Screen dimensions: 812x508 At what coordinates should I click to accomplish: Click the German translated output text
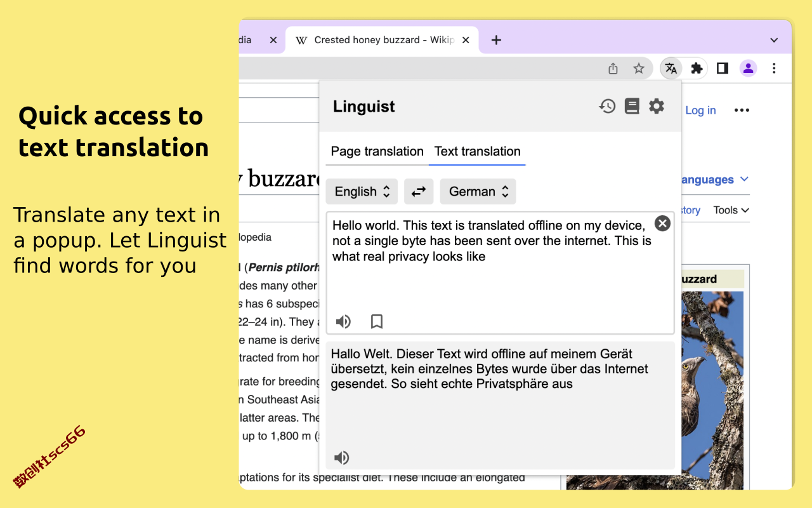pos(489,369)
